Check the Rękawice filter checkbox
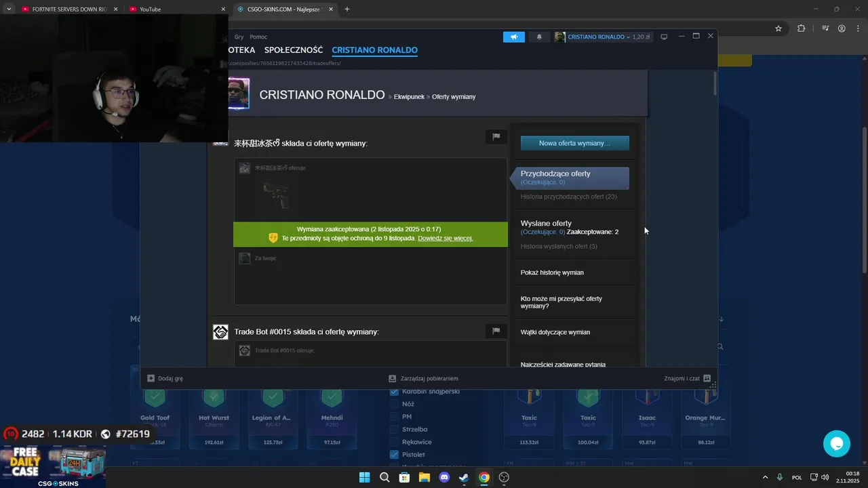Screen dimensions: 868x488 click(x=394, y=442)
